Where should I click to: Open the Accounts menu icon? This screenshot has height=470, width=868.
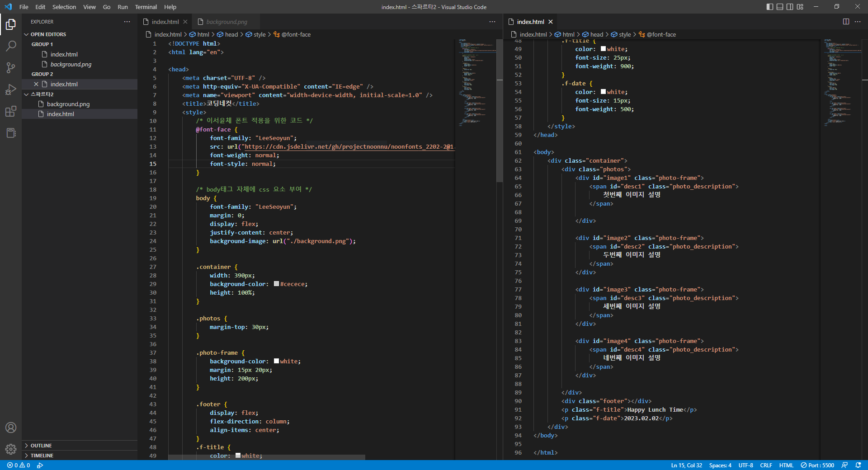(x=11, y=428)
